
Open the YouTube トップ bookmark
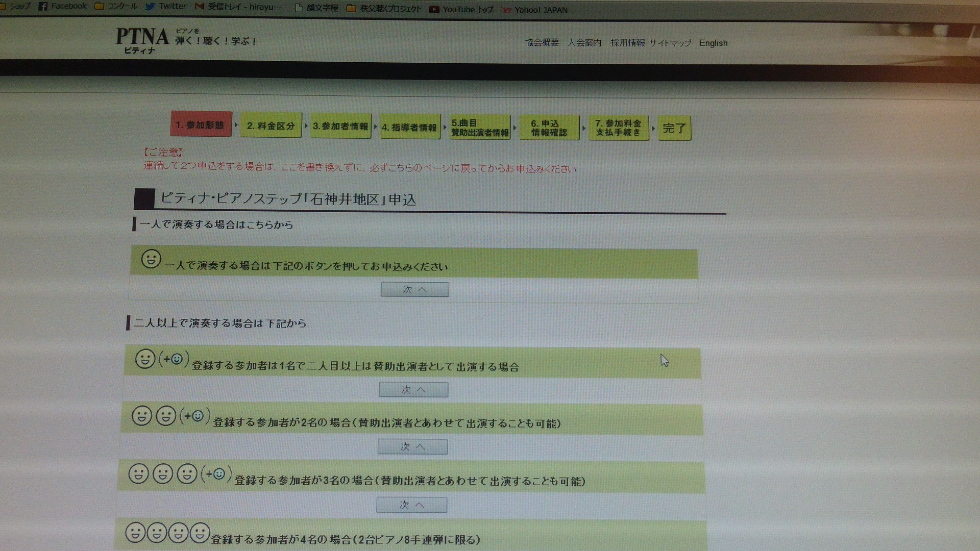coord(461,9)
